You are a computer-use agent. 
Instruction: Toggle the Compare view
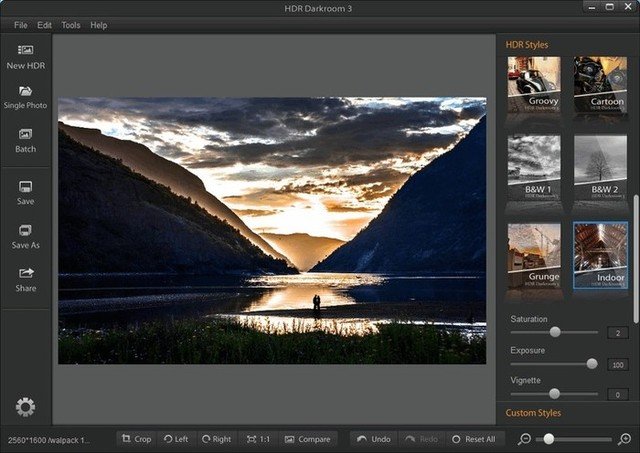307,439
